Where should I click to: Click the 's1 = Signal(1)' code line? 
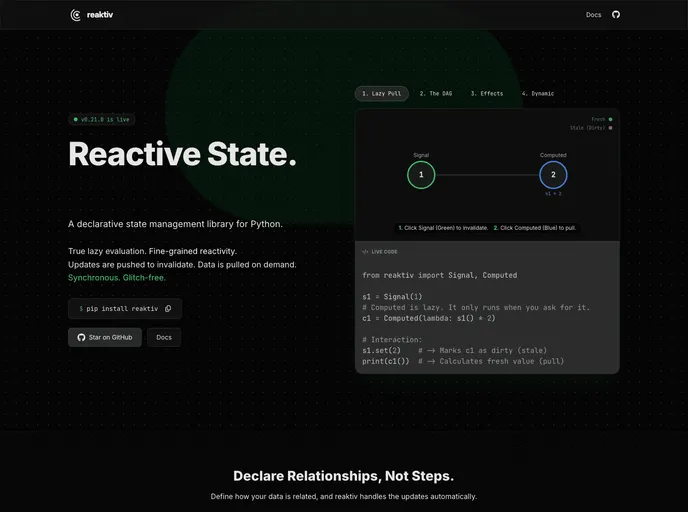(x=392, y=297)
